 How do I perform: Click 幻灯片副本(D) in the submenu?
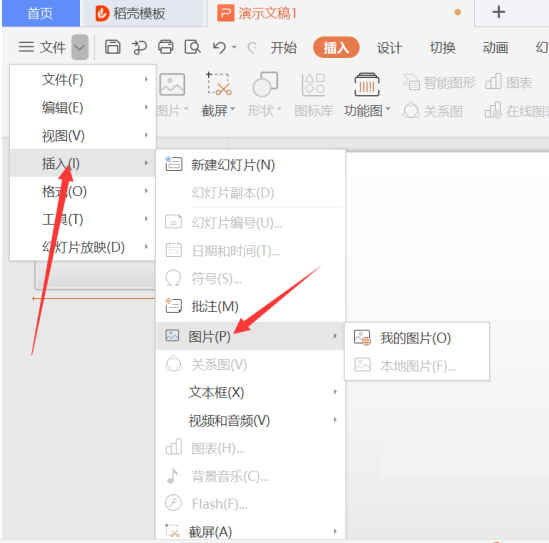(251, 193)
